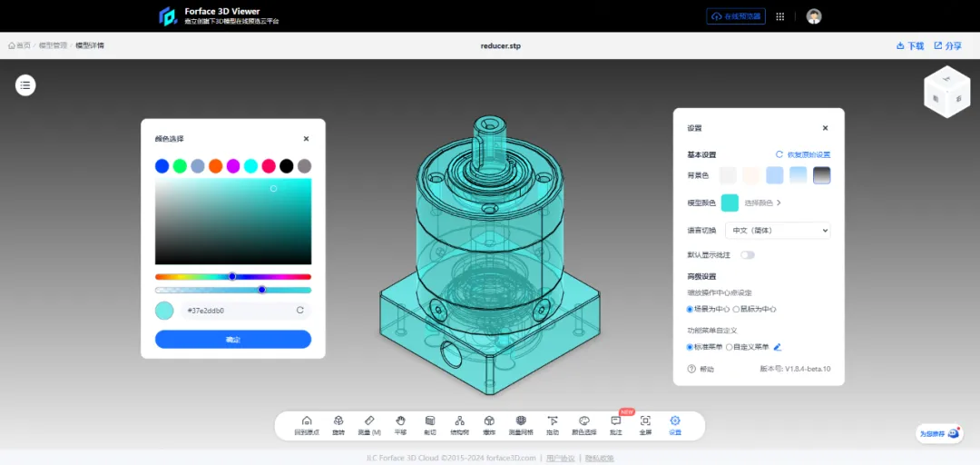Pick the orange preset color swatch
This screenshot has width=980, height=465.
(215, 166)
